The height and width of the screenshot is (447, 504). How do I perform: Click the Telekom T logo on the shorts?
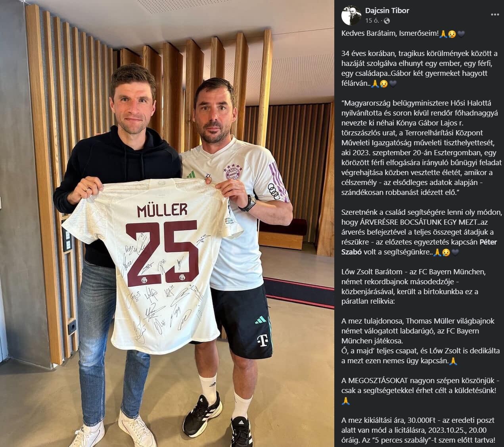point(262,340)
